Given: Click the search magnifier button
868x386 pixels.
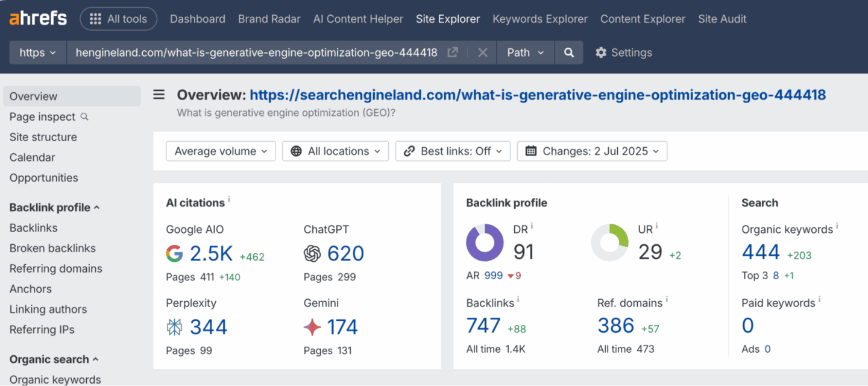Looking at the screenshot, I should click(568, 52).
